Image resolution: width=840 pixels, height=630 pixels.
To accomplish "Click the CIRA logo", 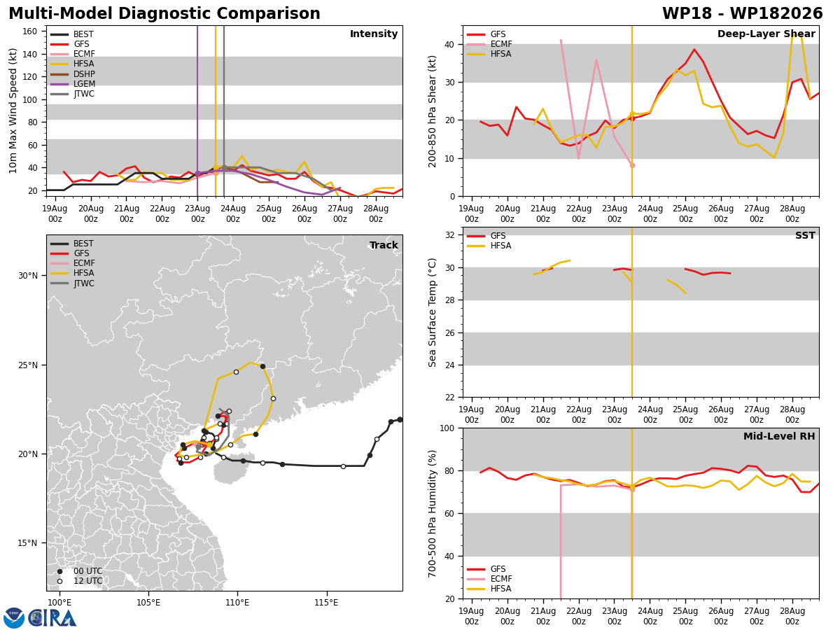I will (52, 617).
